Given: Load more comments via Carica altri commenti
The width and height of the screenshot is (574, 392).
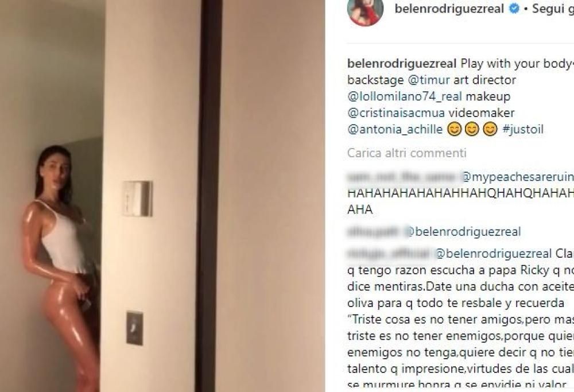Looking at the screenshot, I should point(407,153).
